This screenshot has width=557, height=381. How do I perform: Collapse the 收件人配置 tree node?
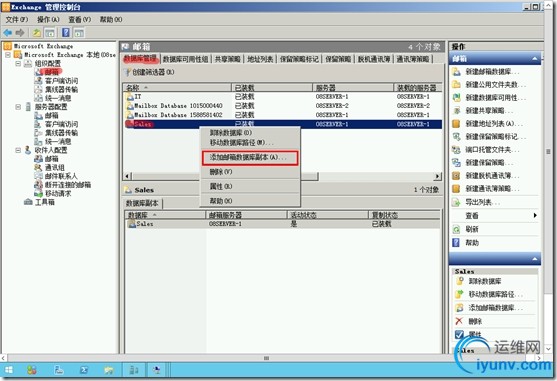(18, 150)
